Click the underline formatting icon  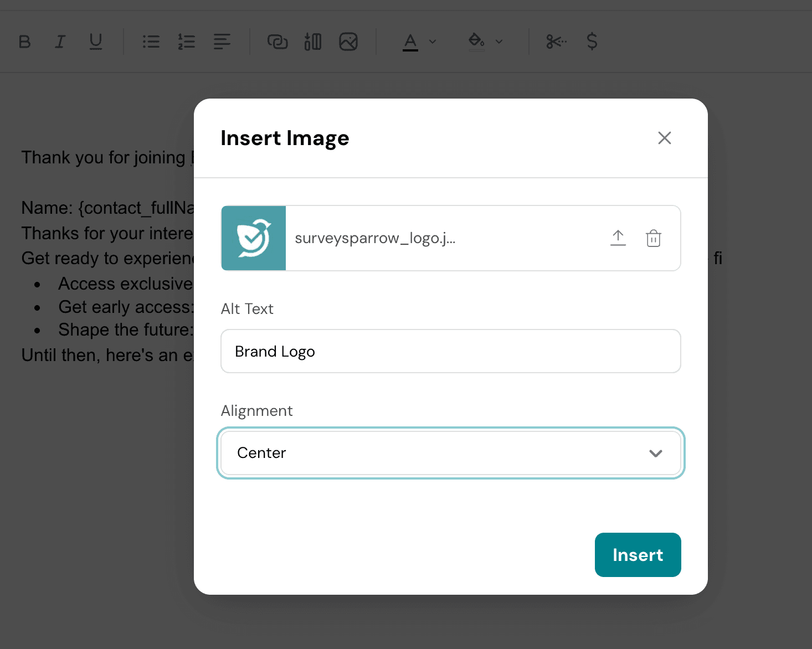tap(96, 42)
